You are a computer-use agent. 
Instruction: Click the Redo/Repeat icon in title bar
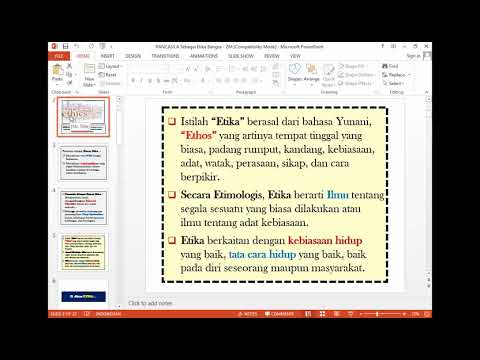click(91, 46)
